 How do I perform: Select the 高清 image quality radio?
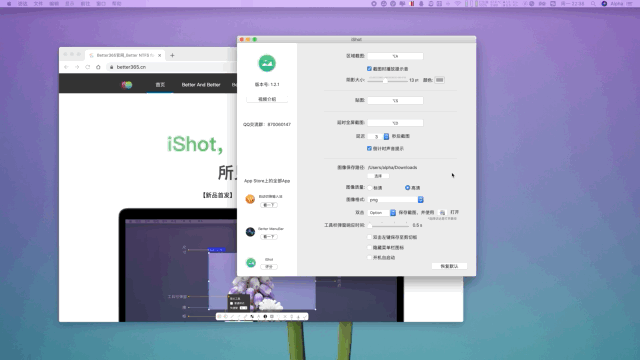(407, 188)
